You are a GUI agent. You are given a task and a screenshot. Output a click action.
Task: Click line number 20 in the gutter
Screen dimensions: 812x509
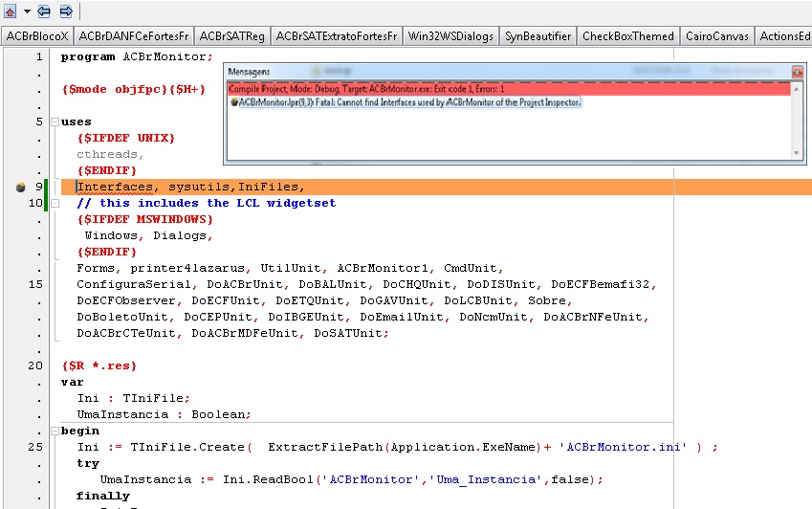pyautogui.click(x=35, y=365)
